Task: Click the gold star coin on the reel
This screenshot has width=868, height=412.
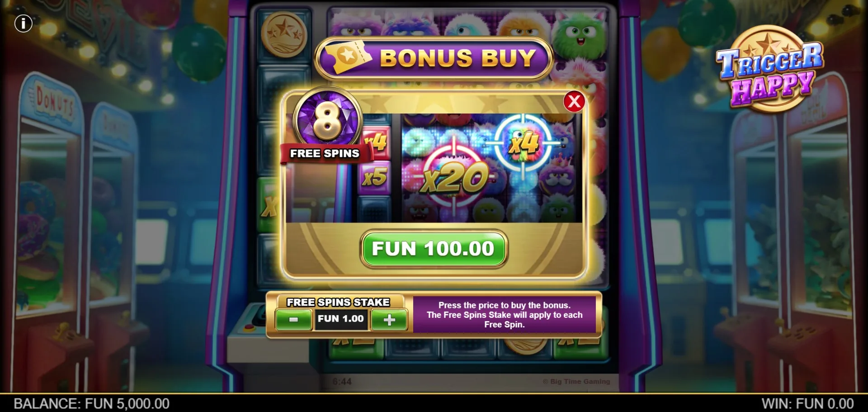Action: coord(284,34)
